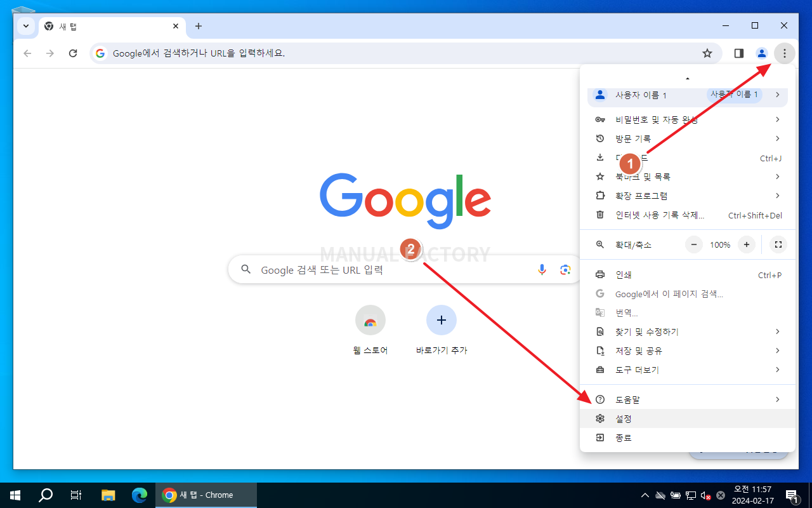Choose 인터넷 사용 기록 삭제 menu item
This screenshot has width=812, height=508.
[x=688, y=215]
